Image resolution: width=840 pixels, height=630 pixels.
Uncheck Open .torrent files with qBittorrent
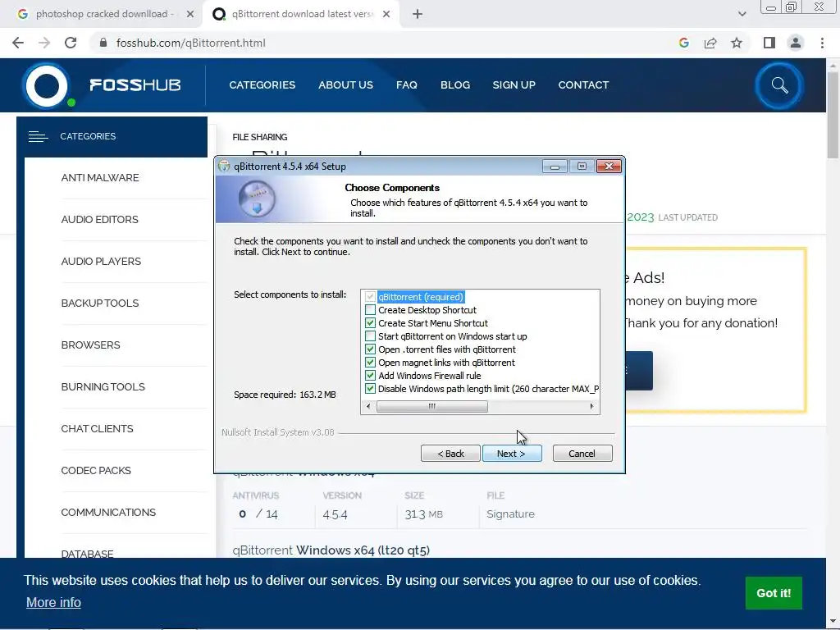(x=370, y=349)
